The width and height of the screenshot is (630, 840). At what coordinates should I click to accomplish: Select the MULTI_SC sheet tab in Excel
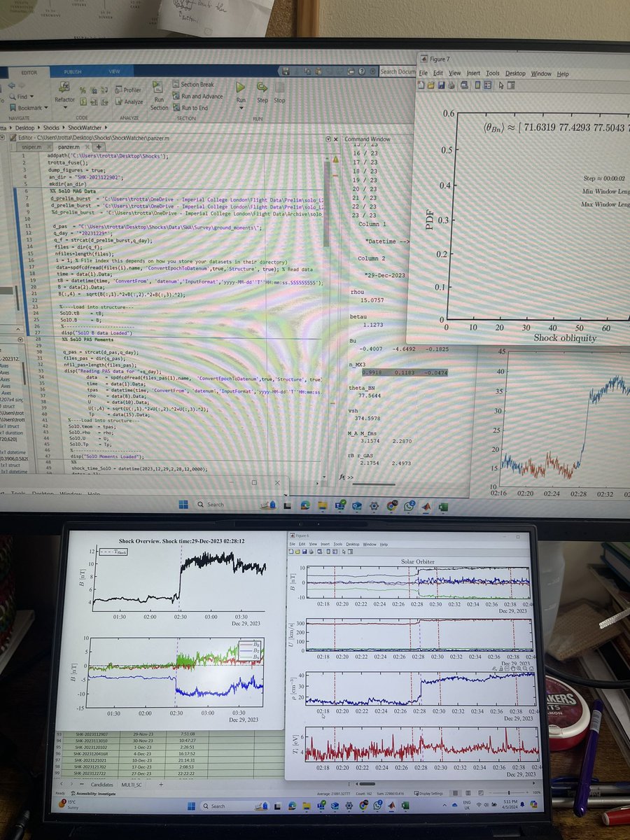(133, 785)
